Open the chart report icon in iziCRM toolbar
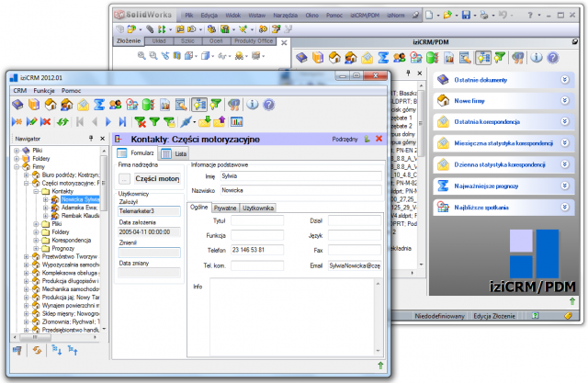Viewport: 588px width, 383px height. pos(164,104)
